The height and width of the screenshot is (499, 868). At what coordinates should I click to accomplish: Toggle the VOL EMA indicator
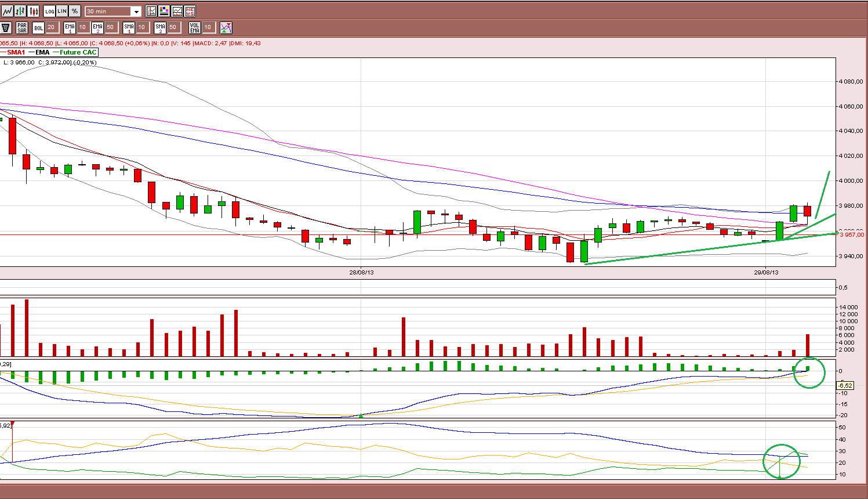(x=195, y=27)
